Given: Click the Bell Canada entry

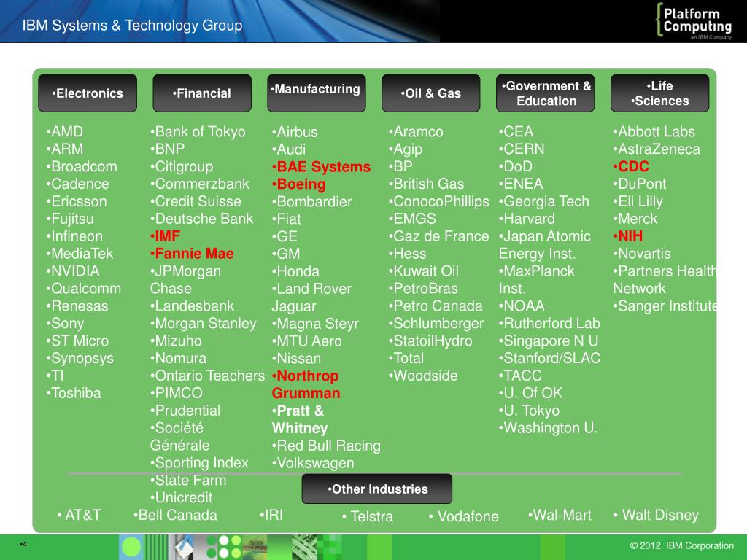Looking at the screenshot, I should tap(175, 515).
